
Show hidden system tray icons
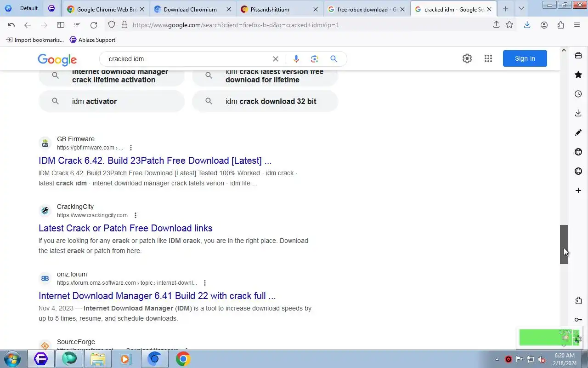497,359
